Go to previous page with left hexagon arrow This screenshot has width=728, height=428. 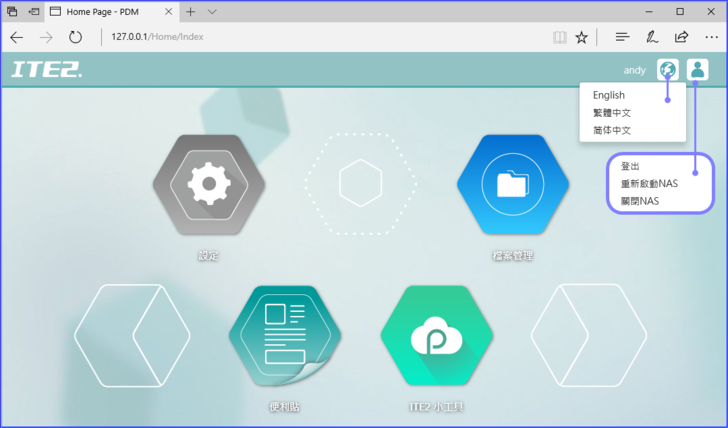[132, 335]
